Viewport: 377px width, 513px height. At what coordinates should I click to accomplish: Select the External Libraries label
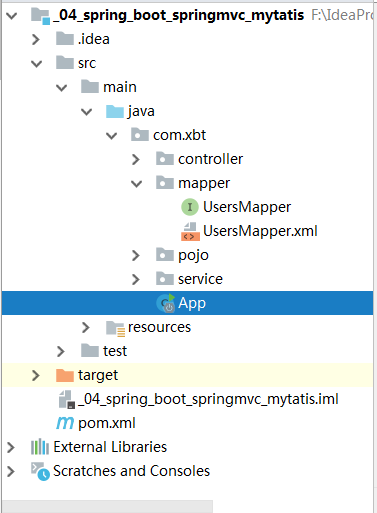click(x=110, y=447)
